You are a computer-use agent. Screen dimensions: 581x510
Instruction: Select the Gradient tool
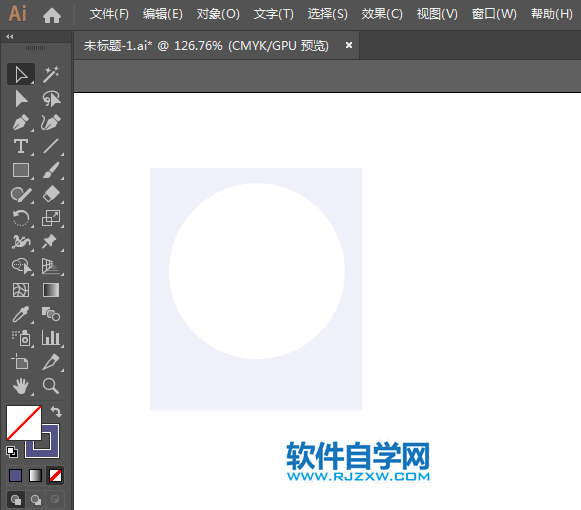51,290
